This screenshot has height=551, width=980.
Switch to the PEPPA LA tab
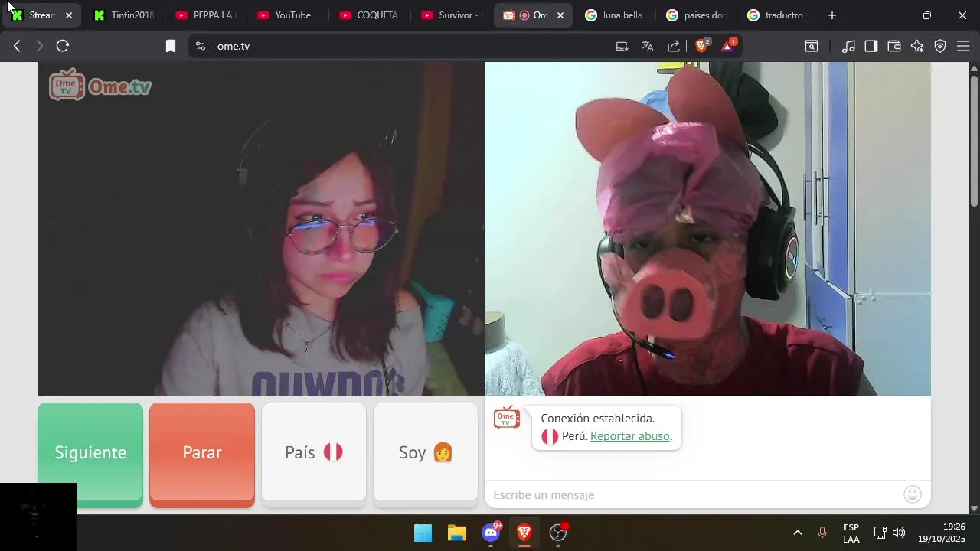tap(205, 15)
